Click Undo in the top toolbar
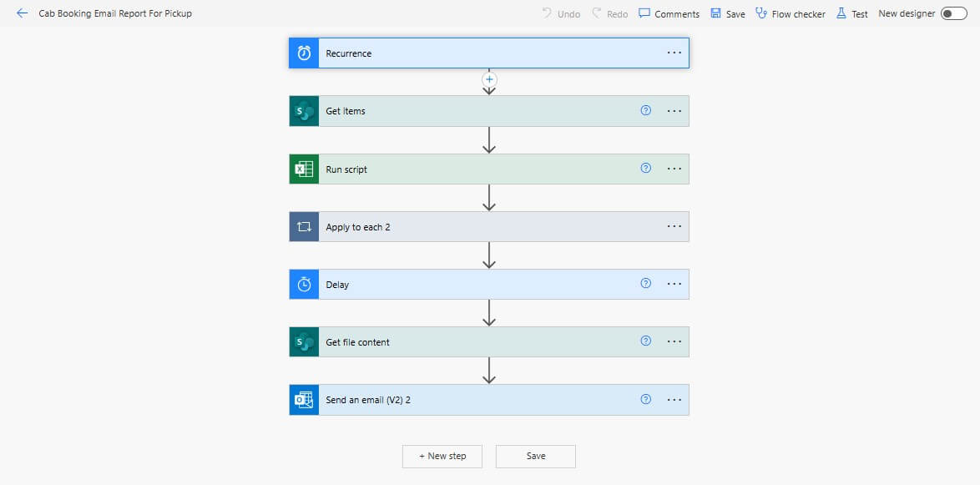The height and width of the screenshot is (485, 980). (x=561, y=13)
